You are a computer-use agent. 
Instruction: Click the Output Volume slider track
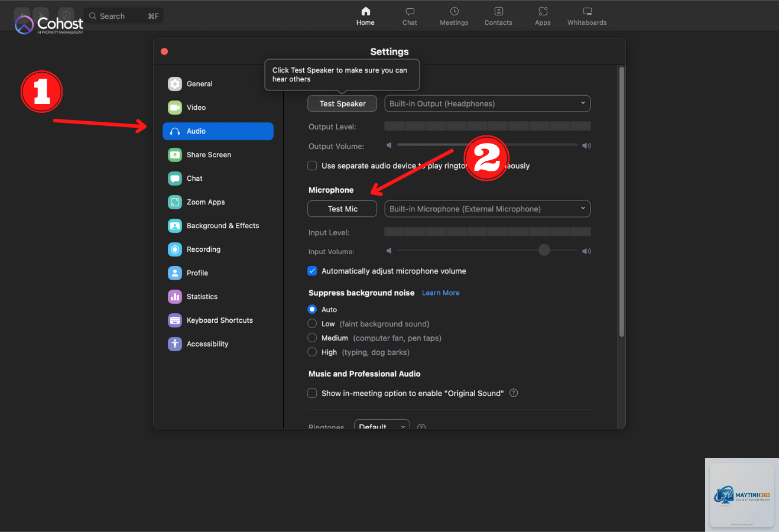click(x=488, y=145)
